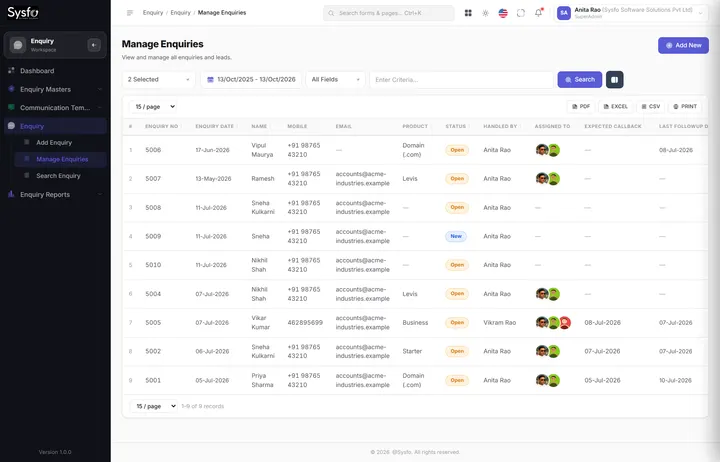
Task: Print the enquiries table
Action: pos(685,107)
